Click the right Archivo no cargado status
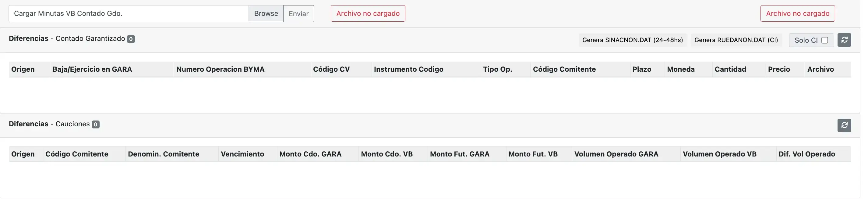This screenshot has height=205, width=868. click(798, 13)
